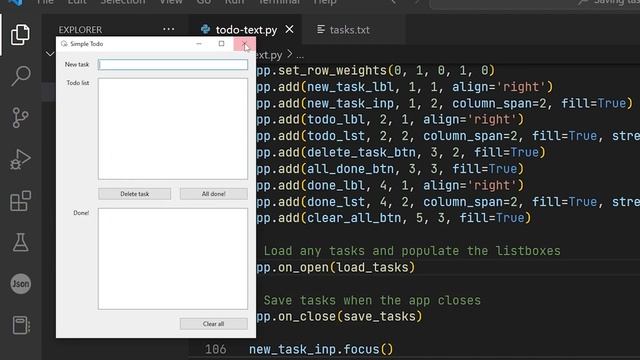Open Explorer more actions ellipsis
The width and height of the screenshot is (640, 360).
169,29
